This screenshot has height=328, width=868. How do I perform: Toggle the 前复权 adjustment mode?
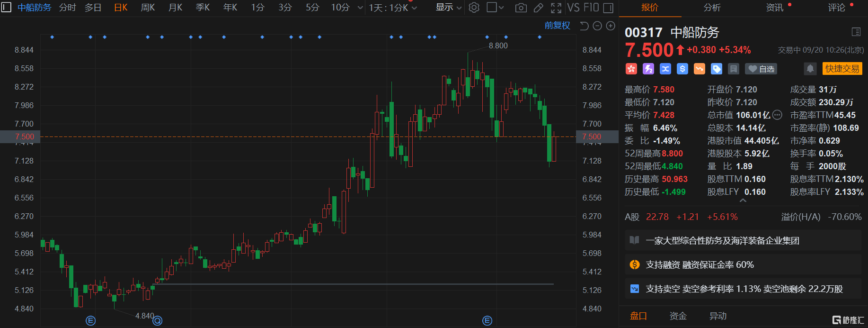tap(558, 26)
